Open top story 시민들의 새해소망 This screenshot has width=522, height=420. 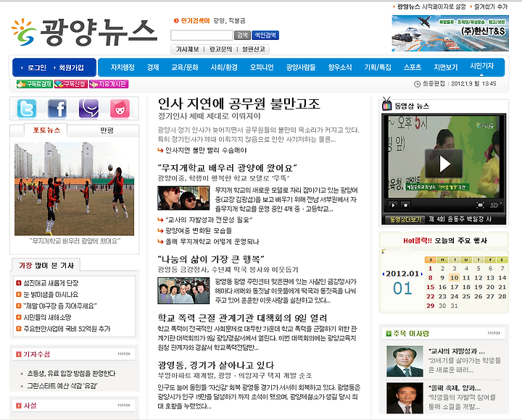pos(47,317)
